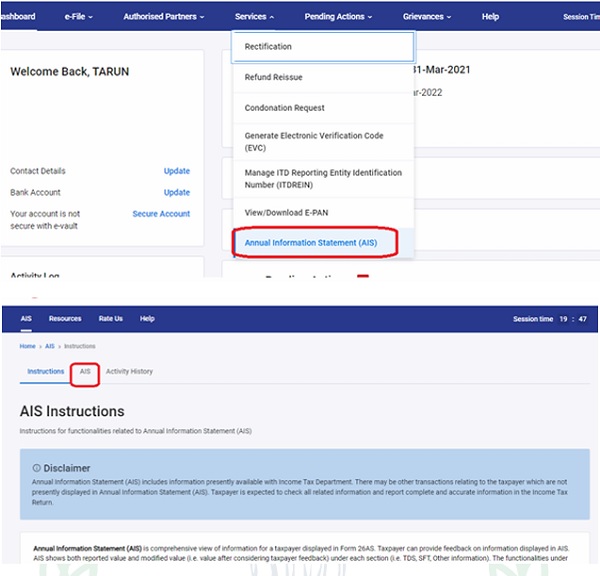The height and width of the screenshot is (576, 600).
Task: Click the Disclaimer heading text
Action: click(x=67, y=468)
